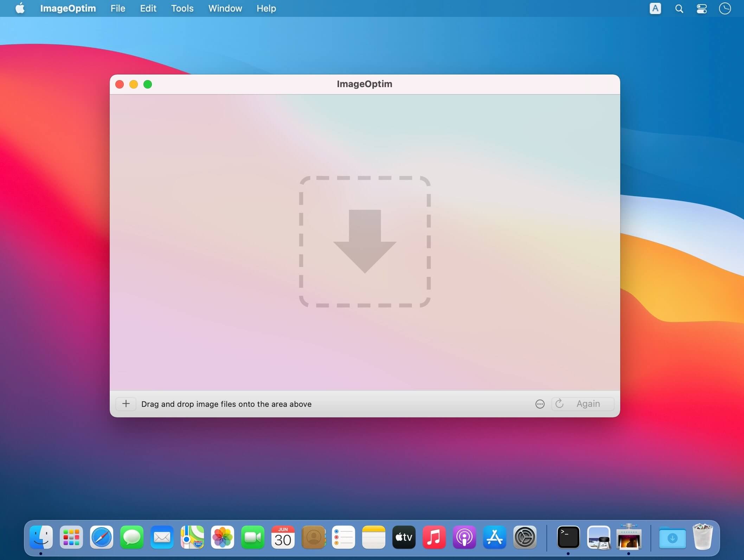Minimize the ImageOptim window with the yellow button
Screen dimensions: 744x560
pos(134,84)
